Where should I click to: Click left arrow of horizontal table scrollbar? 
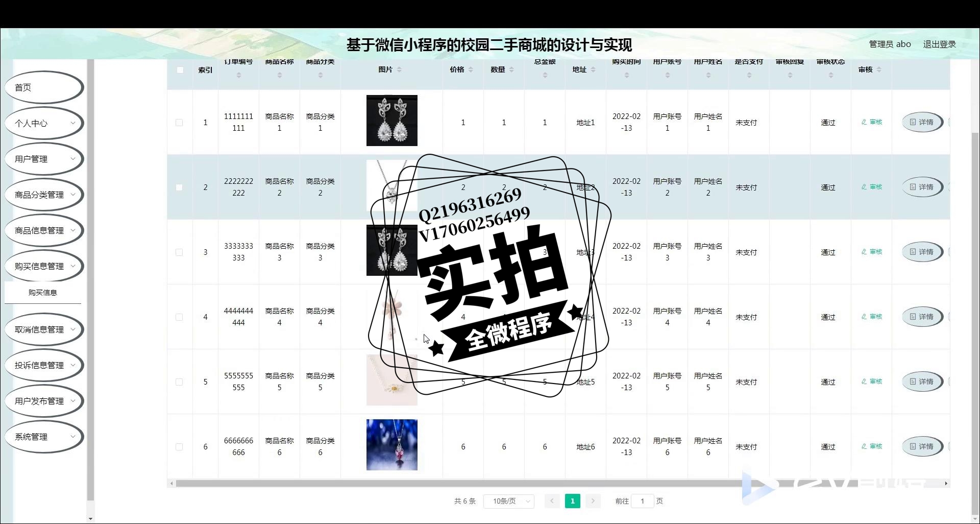coord(171,483)
